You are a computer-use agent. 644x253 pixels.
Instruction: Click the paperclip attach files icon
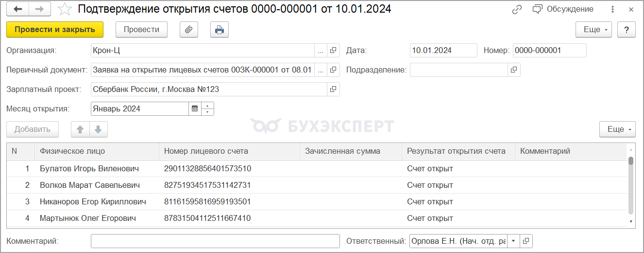coord(189,30)
